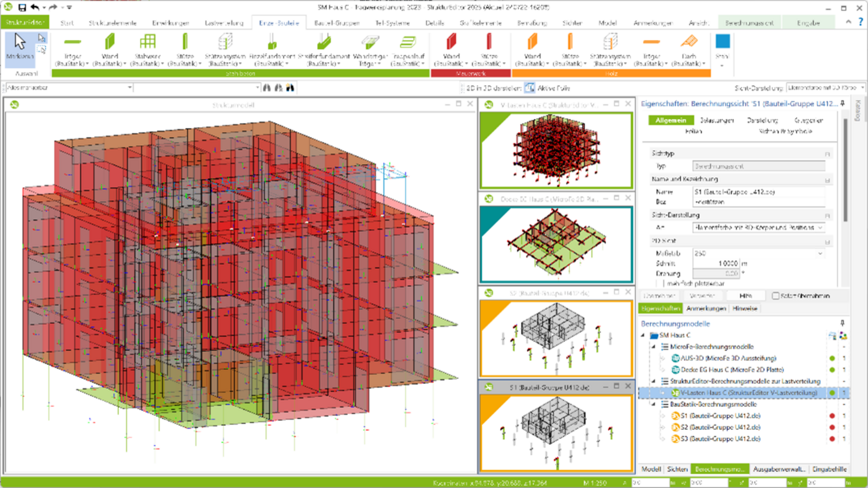Insert a green Stahlbeton Wand element

click(110, 49)
